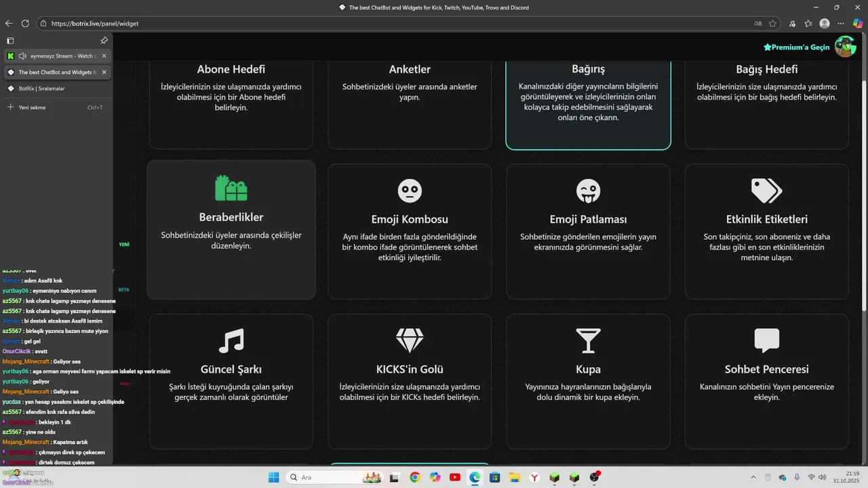Click the Emoji Patlaması title
The image size is (868, 488).
[x=588, y=220]
